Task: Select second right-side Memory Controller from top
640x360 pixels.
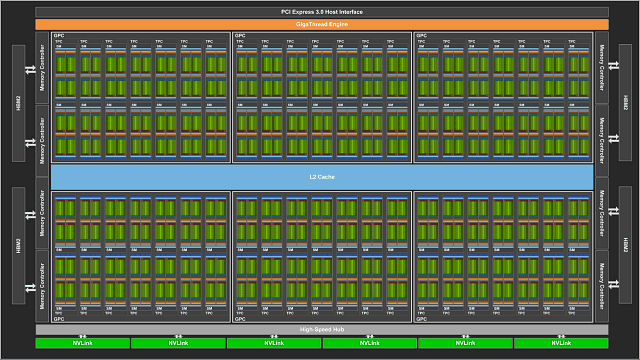Action: point(602,140)
